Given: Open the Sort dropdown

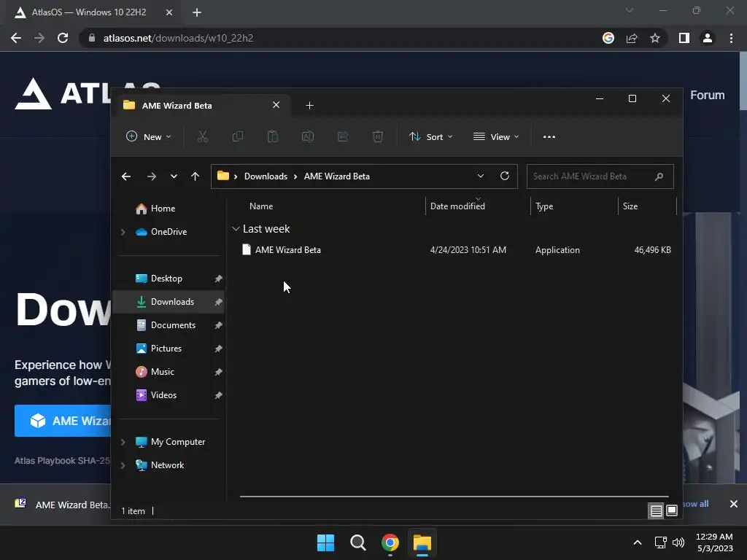Looking at the screenshot, I should point(431,137).
